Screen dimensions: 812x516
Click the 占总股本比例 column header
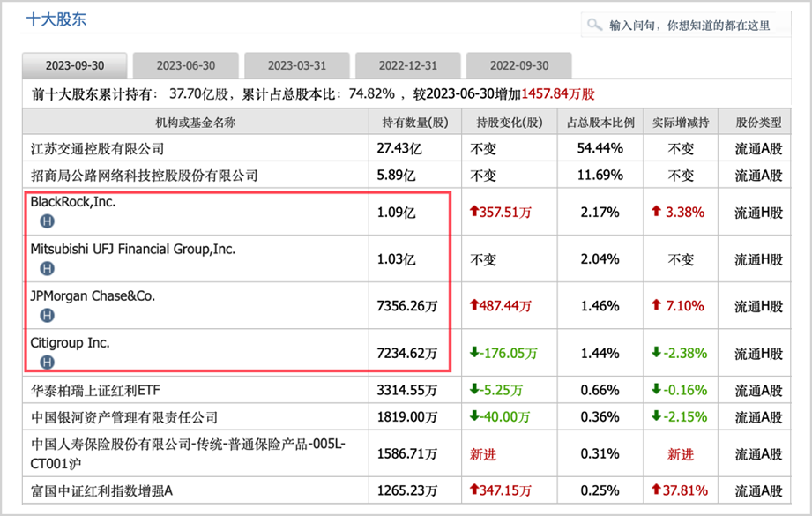600,122
